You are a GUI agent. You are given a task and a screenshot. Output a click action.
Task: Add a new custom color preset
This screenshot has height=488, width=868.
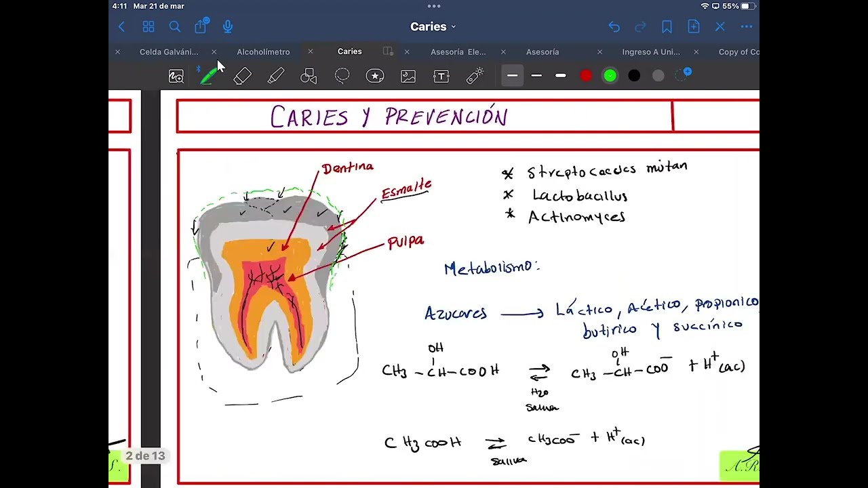coord(684,75)
